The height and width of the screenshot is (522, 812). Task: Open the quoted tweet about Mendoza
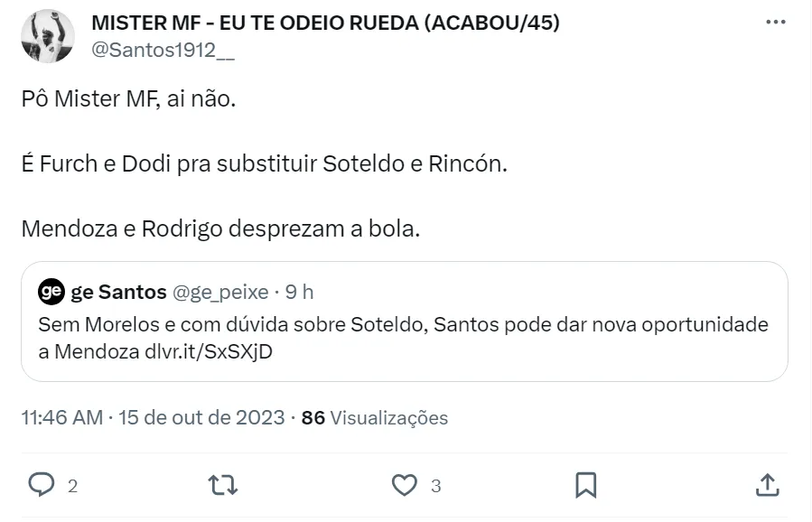403,337
